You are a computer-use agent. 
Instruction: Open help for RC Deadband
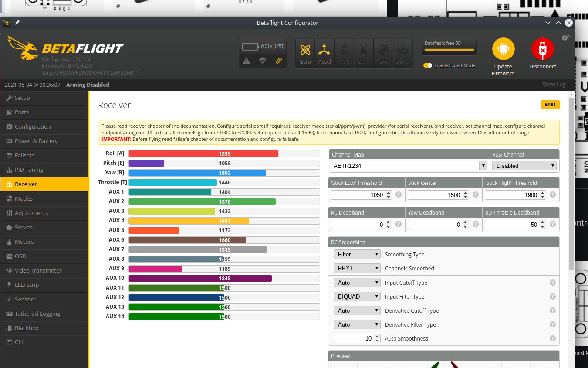[399, 225]
